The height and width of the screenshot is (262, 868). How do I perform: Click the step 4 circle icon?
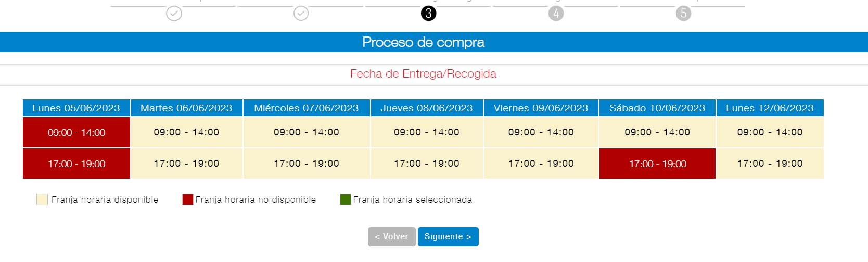click(x=556, y=13)
